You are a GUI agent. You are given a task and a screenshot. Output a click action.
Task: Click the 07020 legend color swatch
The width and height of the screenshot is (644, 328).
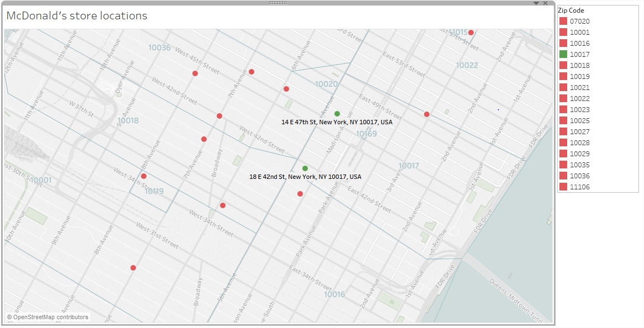[563, 22]
